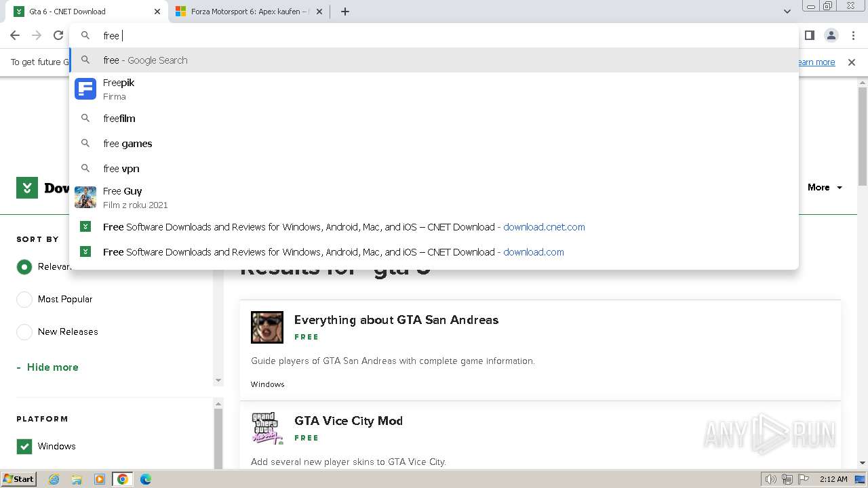Switch to Chrome on the taskbar
868x488 pixels.
(123, 479)
